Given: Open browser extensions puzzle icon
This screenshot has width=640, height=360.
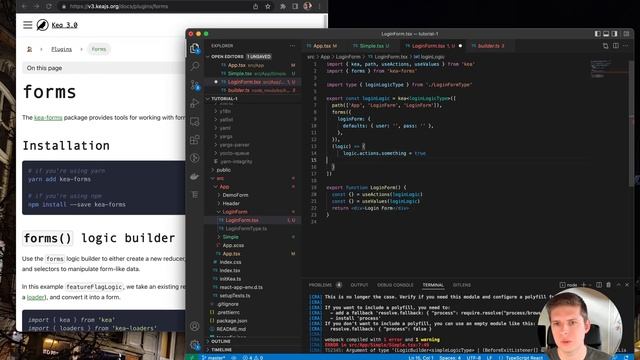Looking at the screenshot, I should pyautogui.click(x=282, y=6).
